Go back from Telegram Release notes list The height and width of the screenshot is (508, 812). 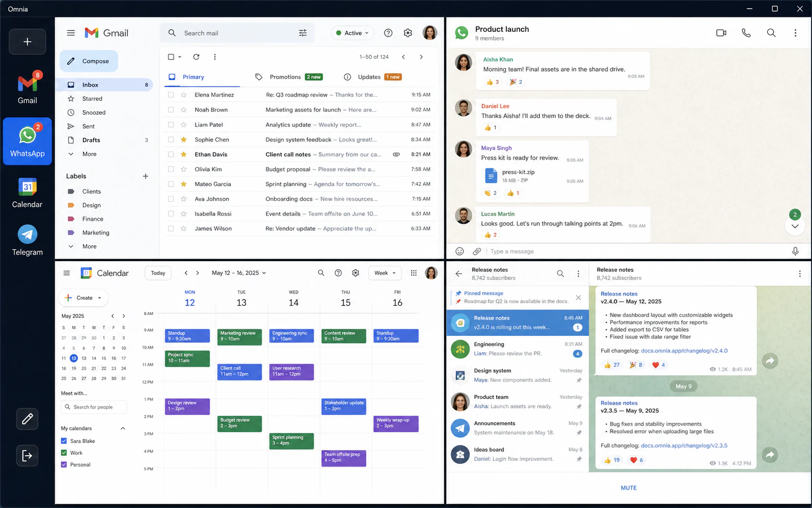click(459, 274)
